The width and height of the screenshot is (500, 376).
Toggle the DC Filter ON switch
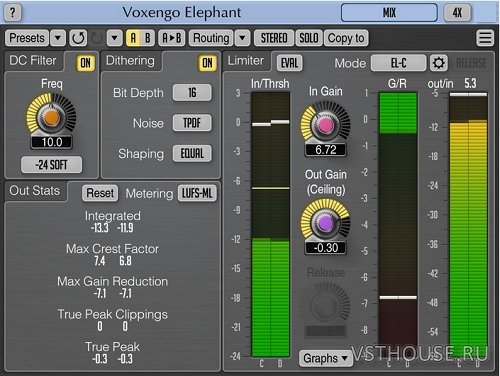tap(85, 63)
